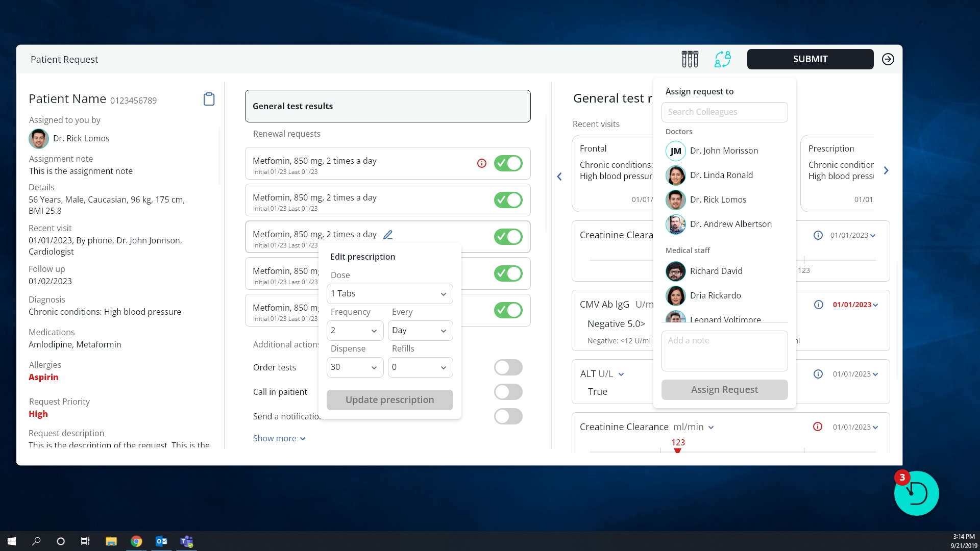Toggle fifth Metfomin renewal switch
The height and width of the screenshot is (551, 980).
point(508,310)
